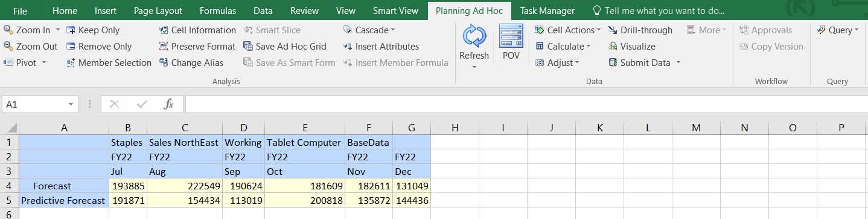Click Preserve Format
This screenshot has width=868, height=219.
[197, 46]
